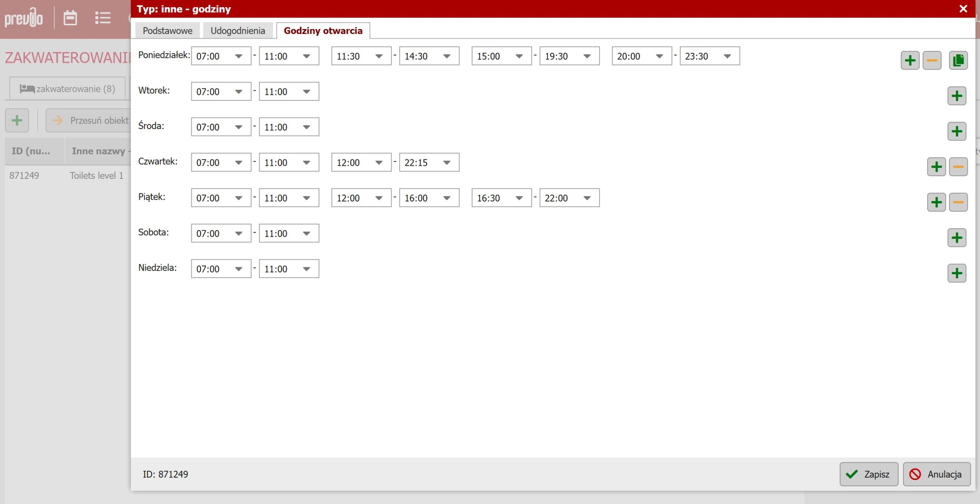Copy Monday hours to other days
The width and height of the screenshot is (980, 504).
click(958, 61)
